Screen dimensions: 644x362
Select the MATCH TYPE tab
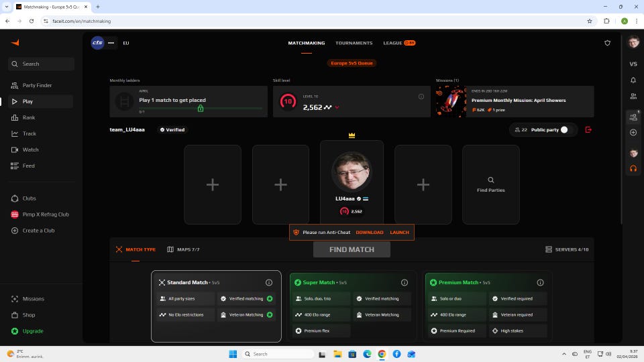tap(136, 249)
